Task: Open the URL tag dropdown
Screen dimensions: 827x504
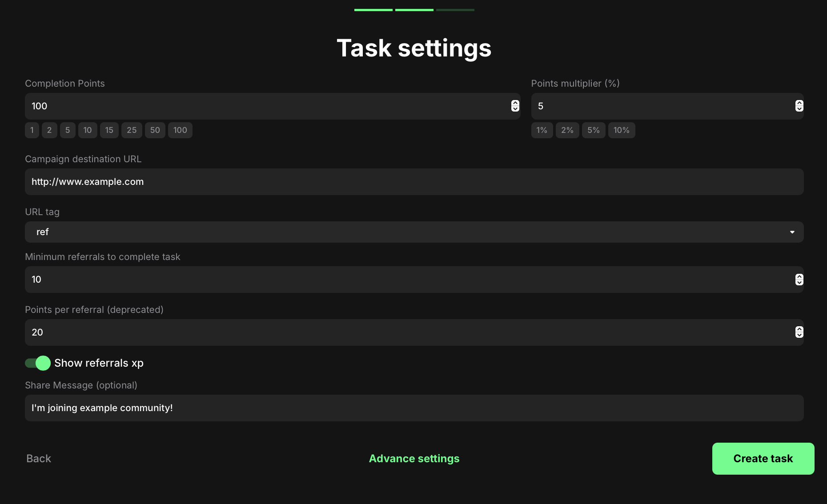Action: click(414, 232)
